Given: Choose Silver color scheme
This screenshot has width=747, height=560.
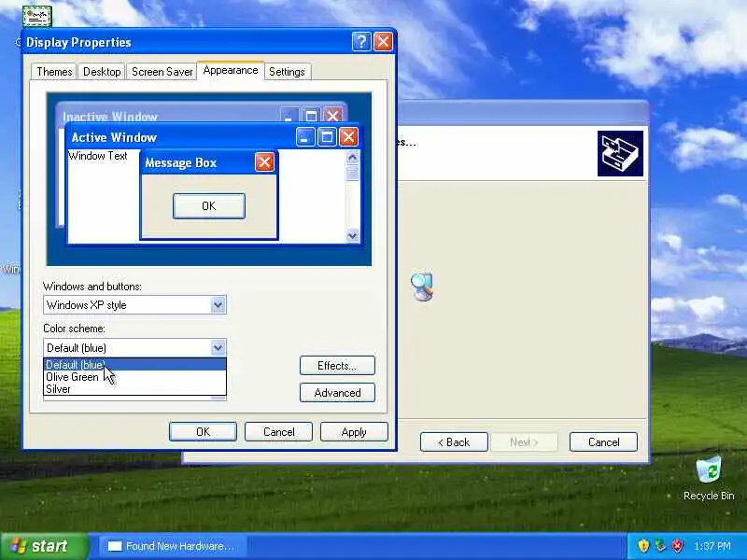Looking at the screenshot, I should (x=134, y=389).
